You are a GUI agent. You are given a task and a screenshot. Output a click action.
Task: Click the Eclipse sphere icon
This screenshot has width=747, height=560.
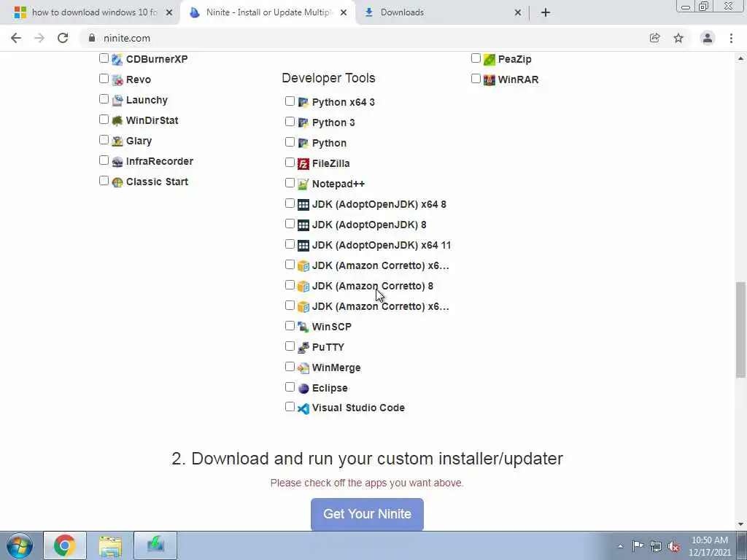coord(303,389)
